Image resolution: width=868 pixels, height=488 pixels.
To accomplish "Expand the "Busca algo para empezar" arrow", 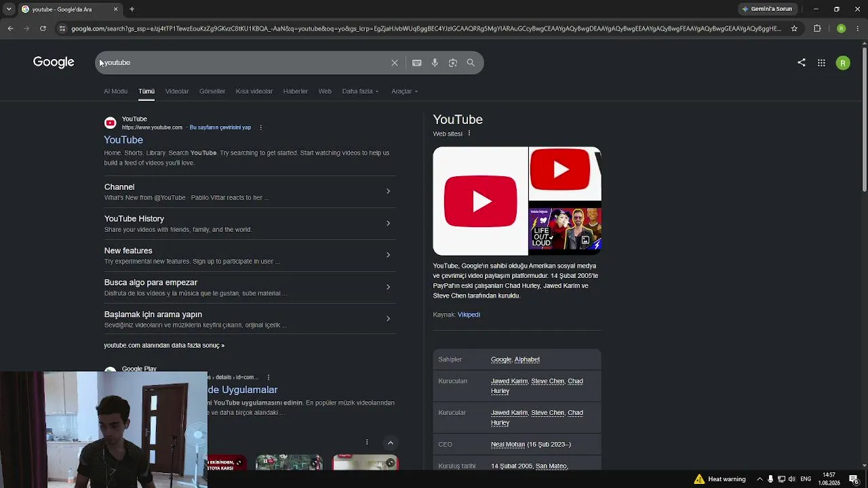I will click(388, 287).
